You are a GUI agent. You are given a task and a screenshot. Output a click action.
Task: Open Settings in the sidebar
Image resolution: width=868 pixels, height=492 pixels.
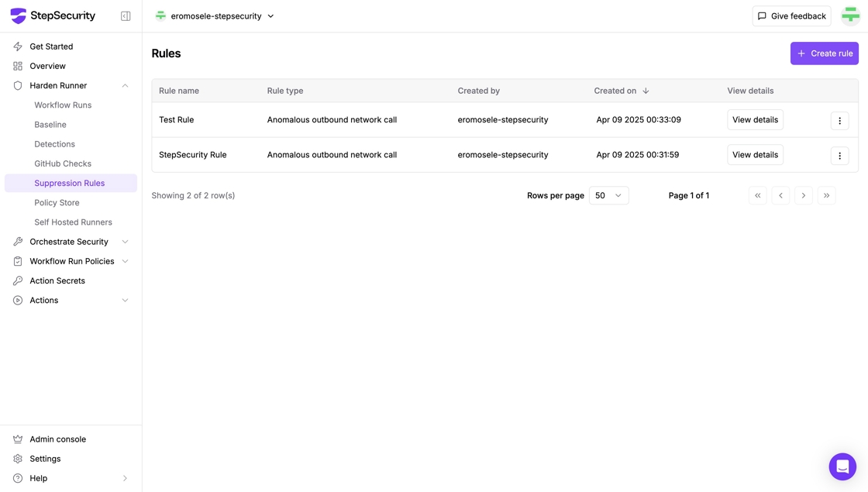click(x=45, y=459)
